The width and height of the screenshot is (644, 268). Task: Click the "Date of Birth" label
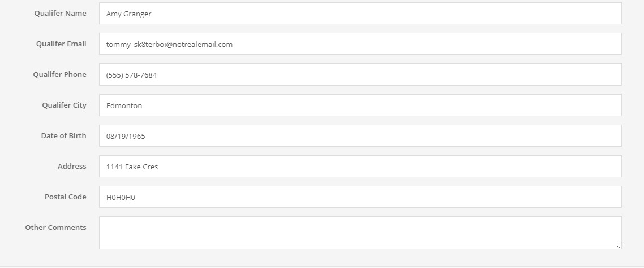coord(63,135)
